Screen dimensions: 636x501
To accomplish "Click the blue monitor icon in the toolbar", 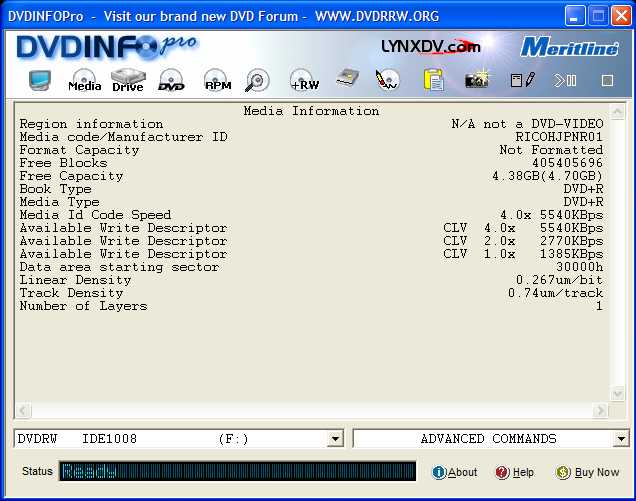I will 40,80.
